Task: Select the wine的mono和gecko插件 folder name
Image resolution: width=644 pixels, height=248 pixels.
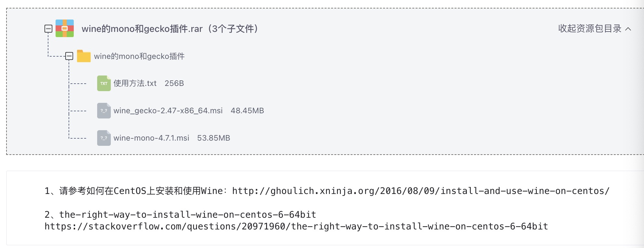Action: click(139, 56)
